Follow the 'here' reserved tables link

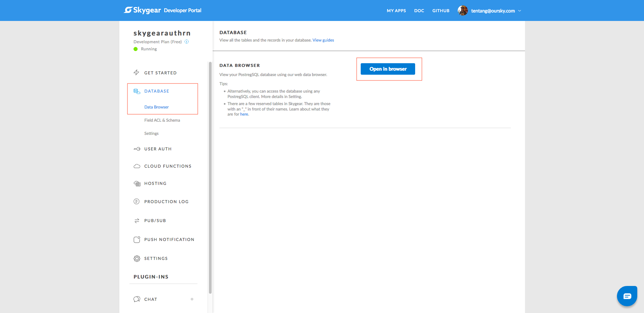tap(244, 114)
